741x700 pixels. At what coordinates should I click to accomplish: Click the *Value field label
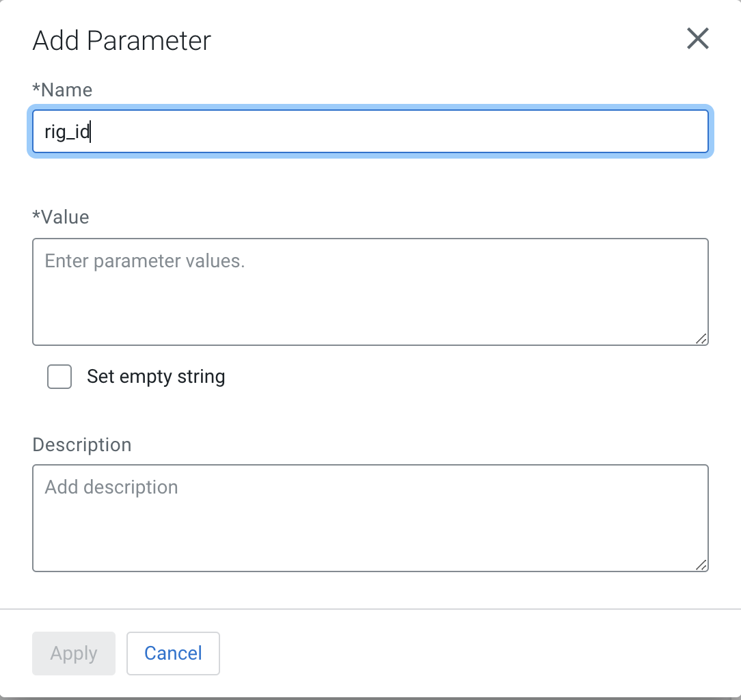60,217
